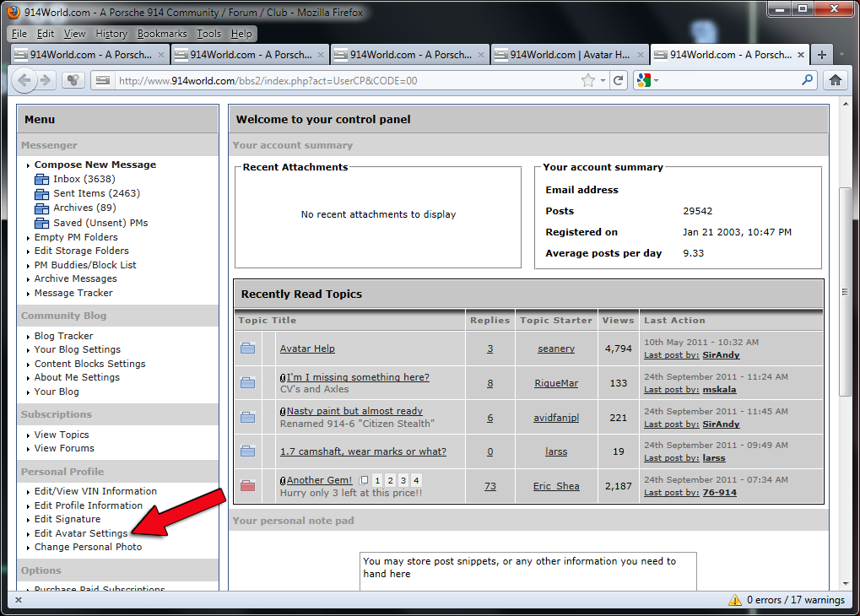Click the scrollbar down arrow
The height and width of the screenshot is (616, 860).
click(845, 584)
